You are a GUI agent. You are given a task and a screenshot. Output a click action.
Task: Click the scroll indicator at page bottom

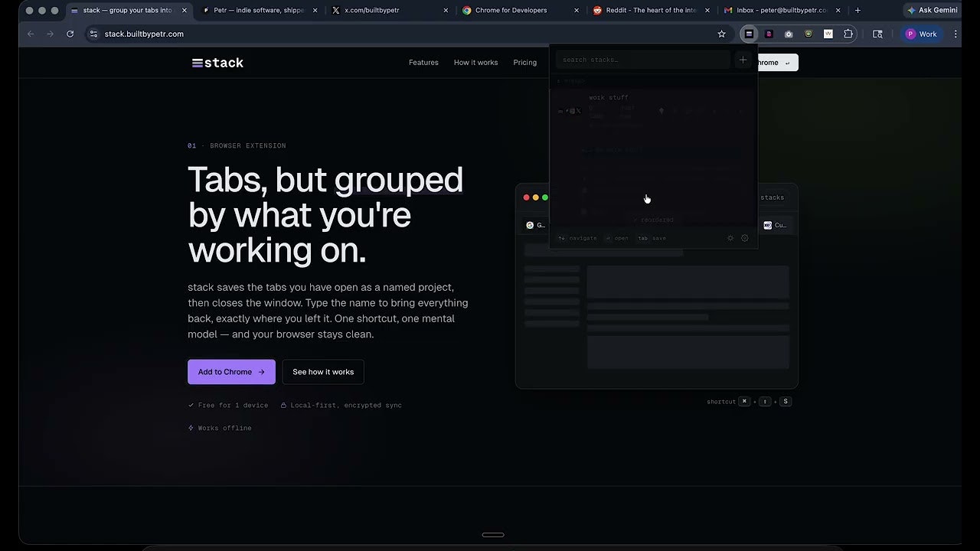coord(493,535)
